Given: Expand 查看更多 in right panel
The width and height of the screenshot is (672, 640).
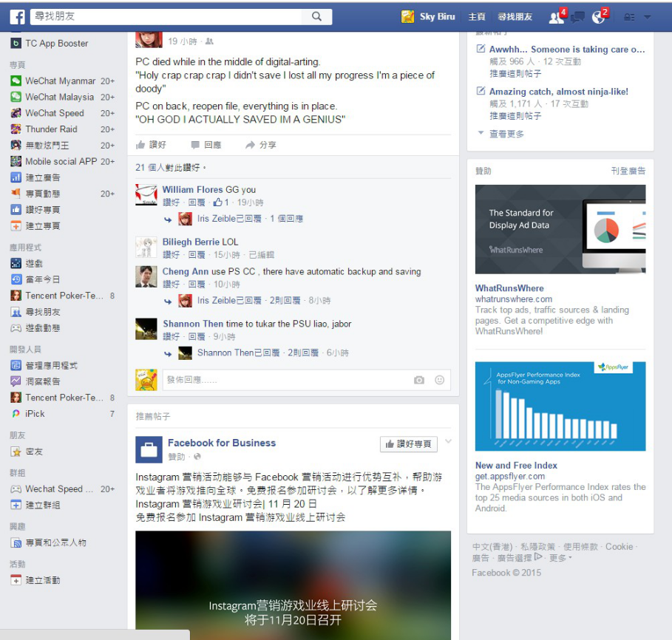Looking at the screenshot, I should (506, 134).
